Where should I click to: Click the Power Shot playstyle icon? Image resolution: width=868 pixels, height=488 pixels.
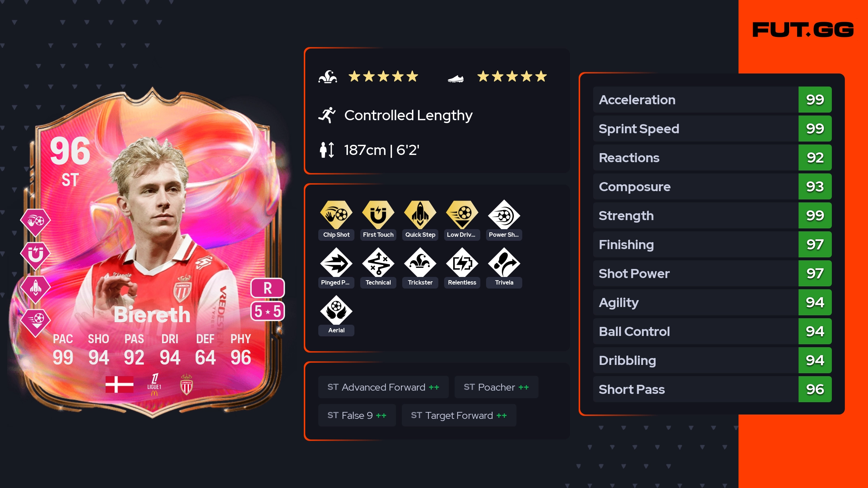[504, 215]
